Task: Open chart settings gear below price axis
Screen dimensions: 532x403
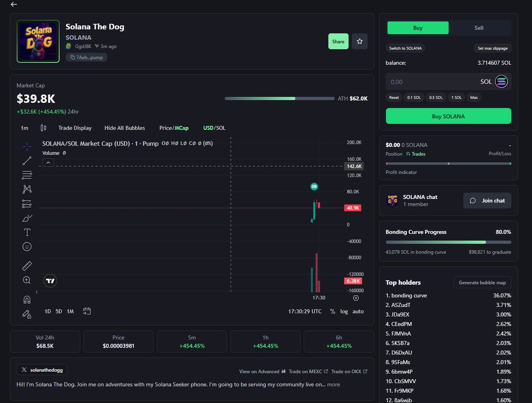Action: coord(356,298)
